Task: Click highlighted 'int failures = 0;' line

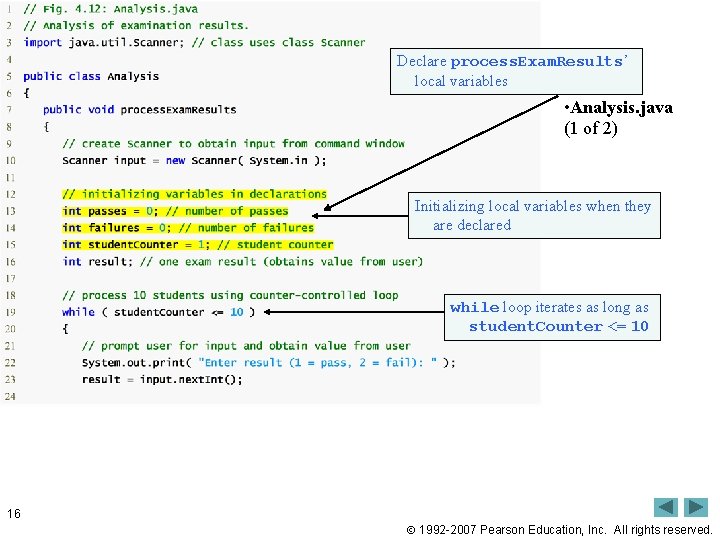Action: (188, 228)
